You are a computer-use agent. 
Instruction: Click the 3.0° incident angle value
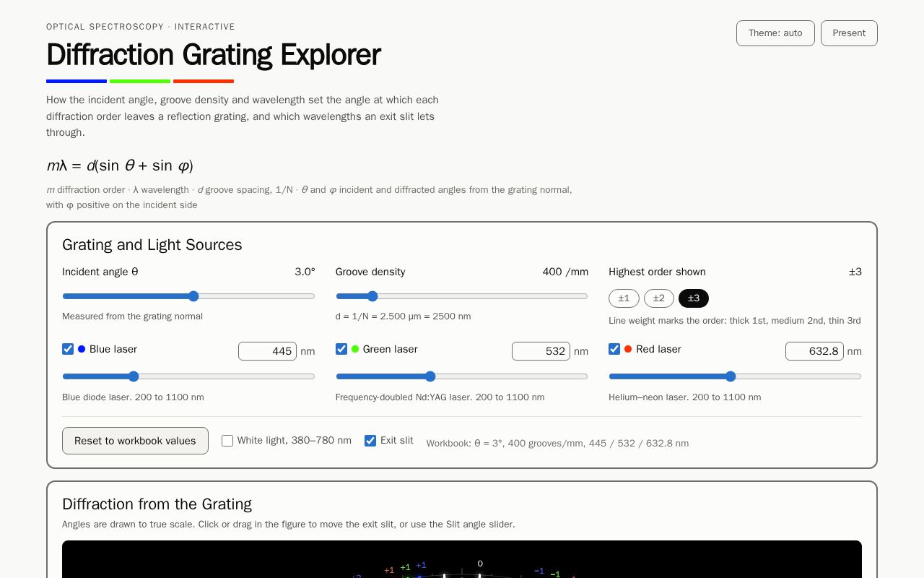click(x=305, y=272)
